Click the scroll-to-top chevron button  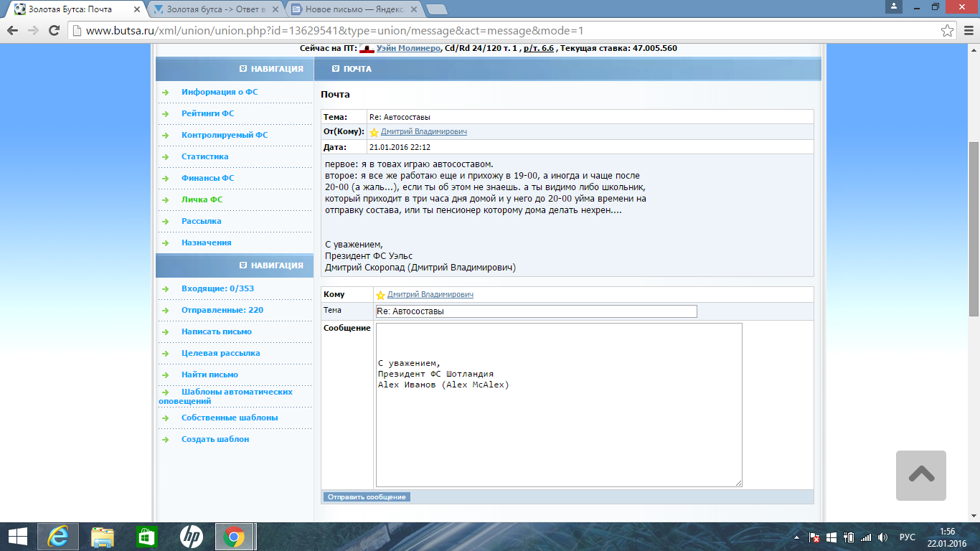tap(920, 475)
